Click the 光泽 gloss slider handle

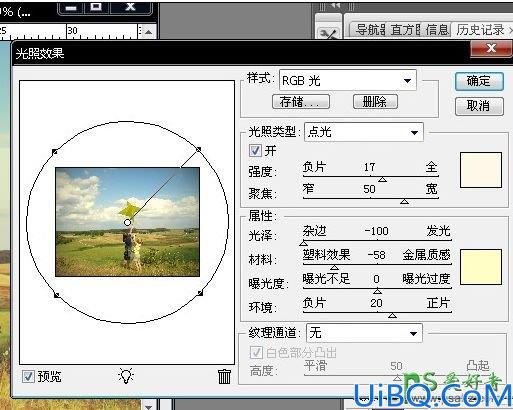[303, 243]
